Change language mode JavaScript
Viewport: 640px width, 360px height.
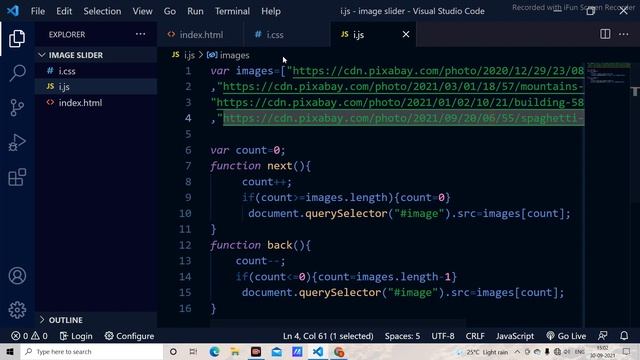click(x=515, y=336)
